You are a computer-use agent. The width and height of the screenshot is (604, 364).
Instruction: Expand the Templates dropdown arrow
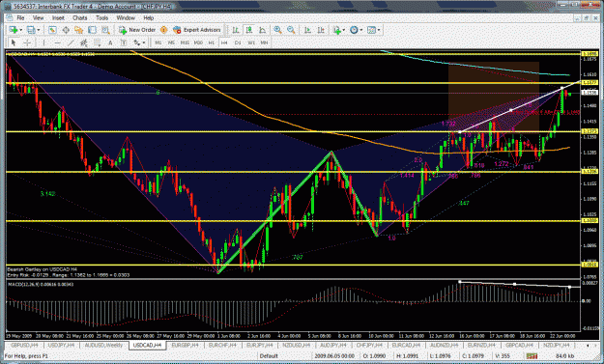tap(379, 30)
